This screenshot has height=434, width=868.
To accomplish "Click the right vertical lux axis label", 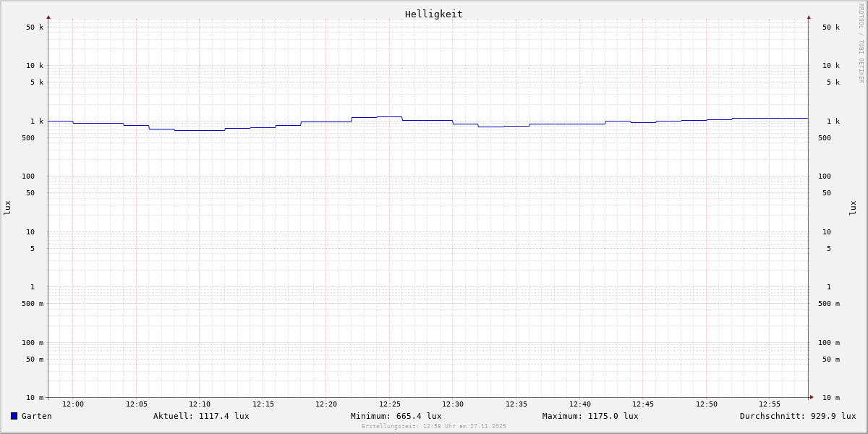I will tap(853, 208).
